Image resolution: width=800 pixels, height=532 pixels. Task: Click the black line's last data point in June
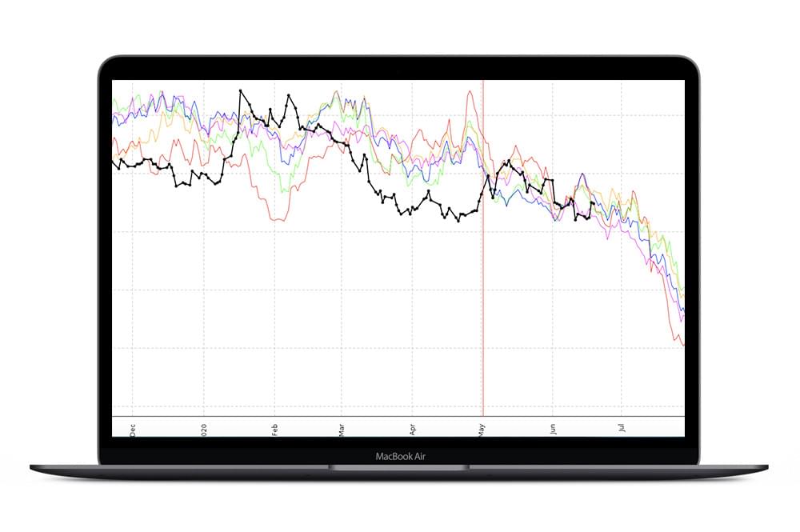(591, 203)
